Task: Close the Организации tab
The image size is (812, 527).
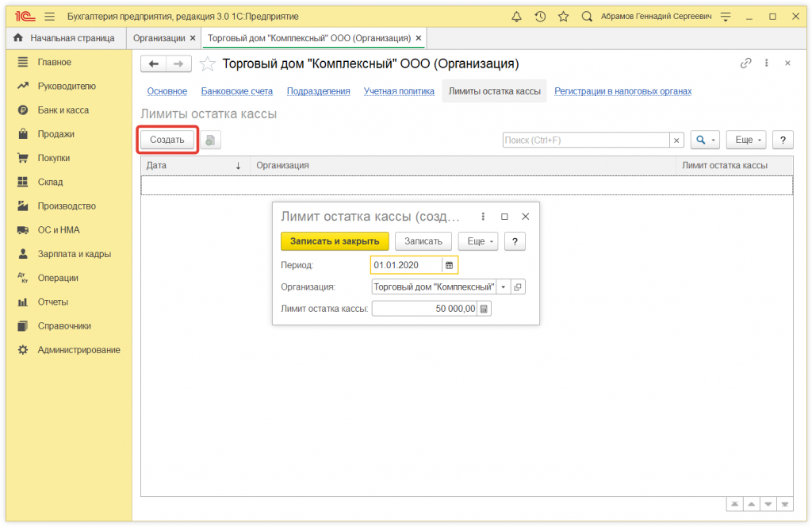Action: click(193, 38)
